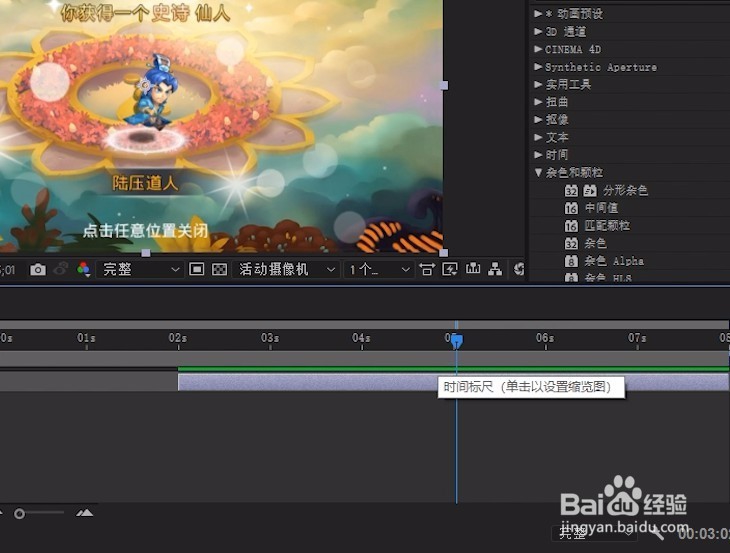Click the 02s mark on time ruler
Viewport: 730px width, 553px height.
(178, 338)
